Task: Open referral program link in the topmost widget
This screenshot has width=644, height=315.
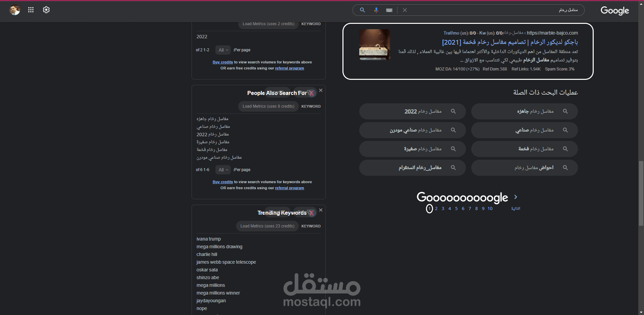Action: point(289,68)
